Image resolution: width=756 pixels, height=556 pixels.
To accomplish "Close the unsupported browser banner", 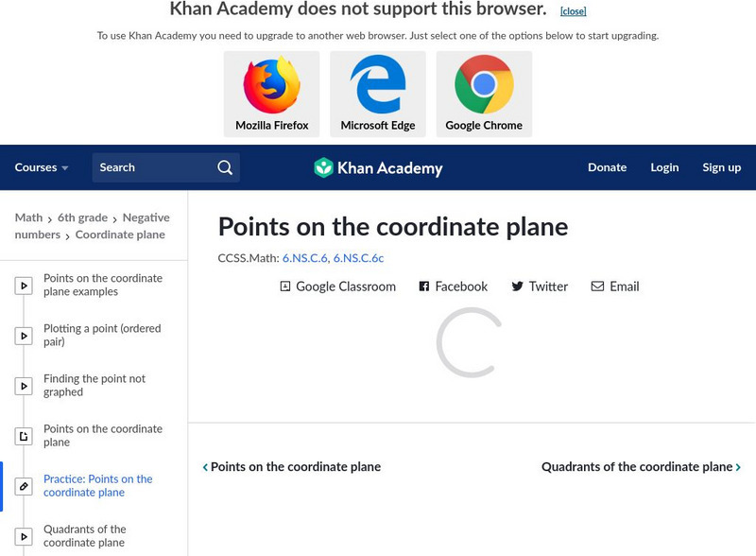I will pos(573,11).
